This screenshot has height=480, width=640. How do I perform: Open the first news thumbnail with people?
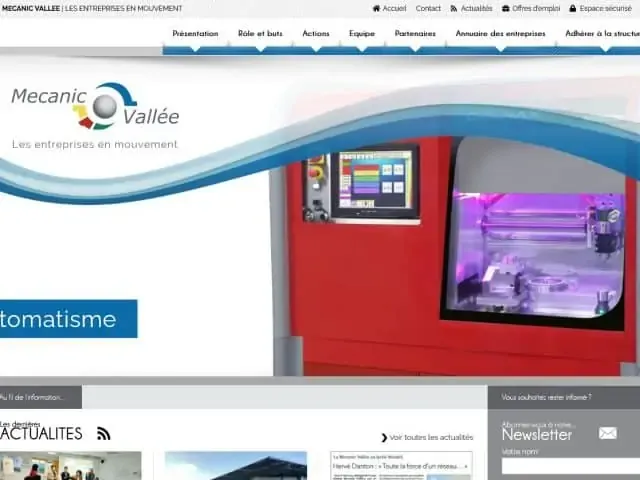70,466
